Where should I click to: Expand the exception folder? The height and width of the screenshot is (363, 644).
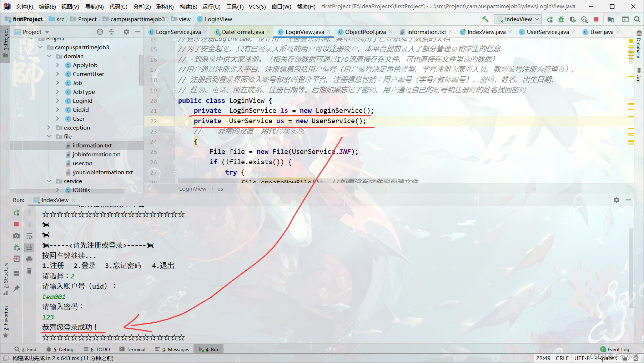[49, 128]
